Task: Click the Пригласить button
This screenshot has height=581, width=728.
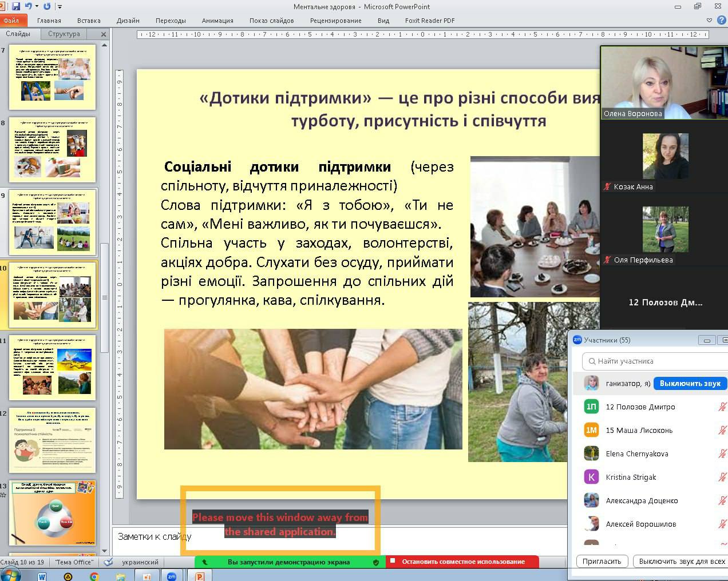Action: coord(602,562)
